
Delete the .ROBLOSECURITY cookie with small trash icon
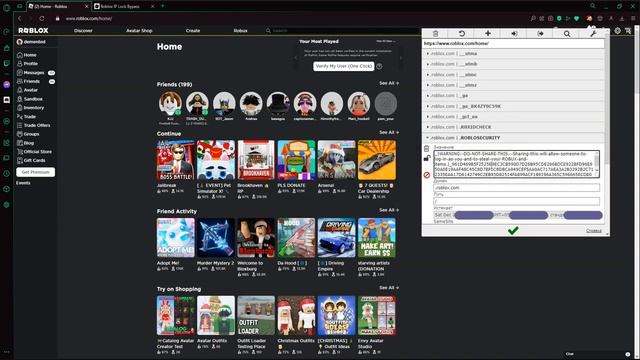click(427, 149)
